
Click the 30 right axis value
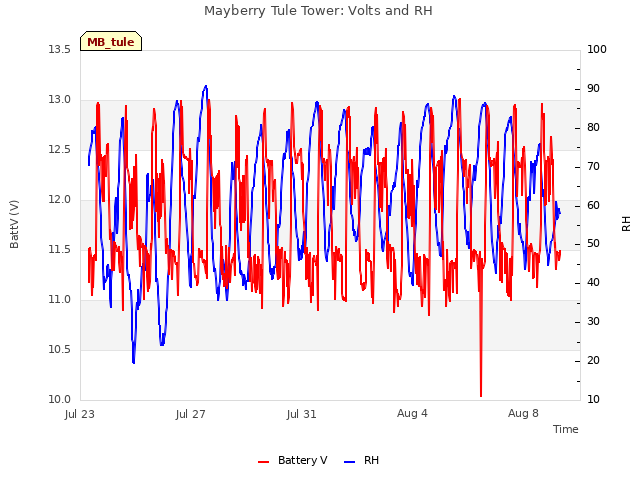click(x=593, y=322)
